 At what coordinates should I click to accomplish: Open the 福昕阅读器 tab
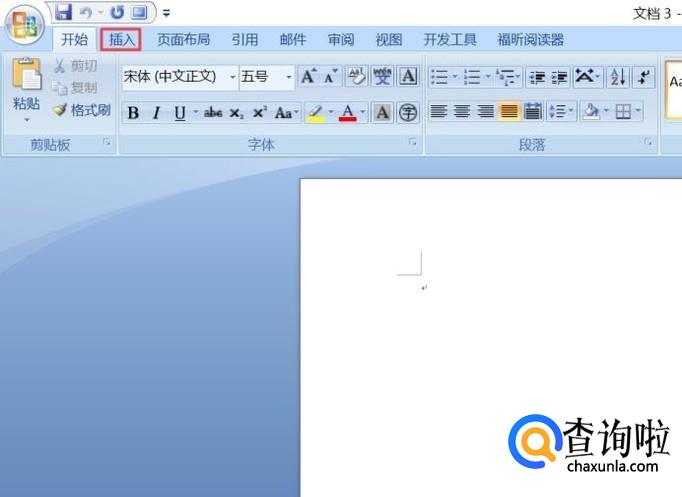531,40
